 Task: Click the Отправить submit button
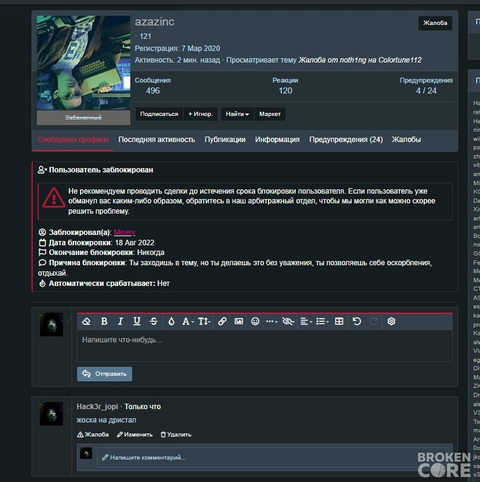105,374
